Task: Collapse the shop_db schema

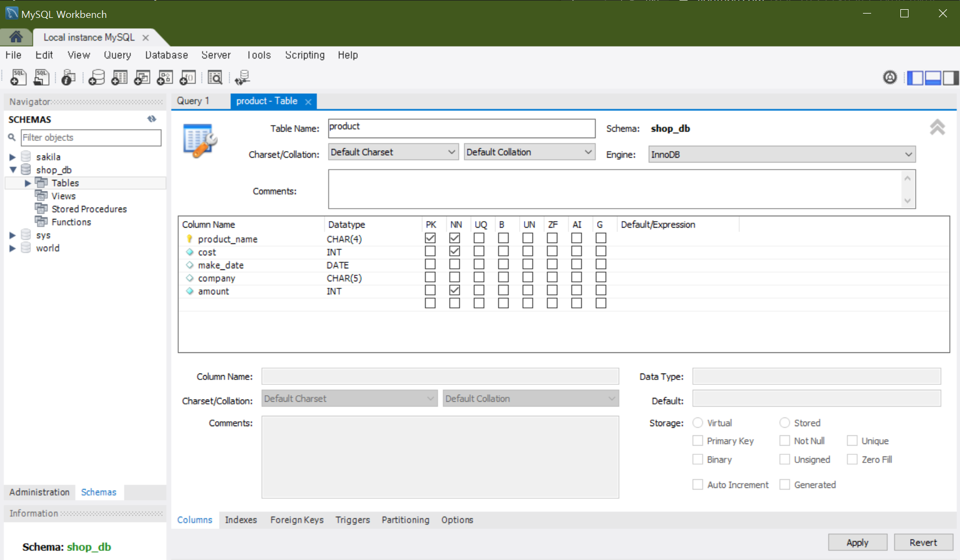Action: point(12,170)
